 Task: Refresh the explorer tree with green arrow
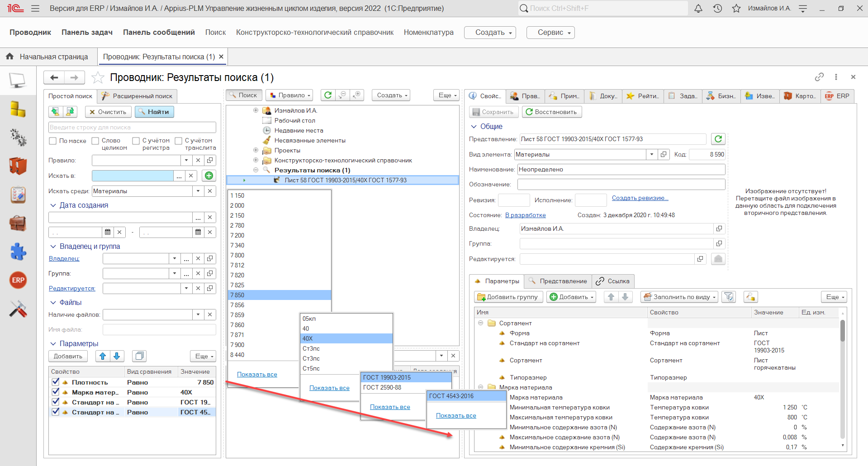click(x=328, y=95)
